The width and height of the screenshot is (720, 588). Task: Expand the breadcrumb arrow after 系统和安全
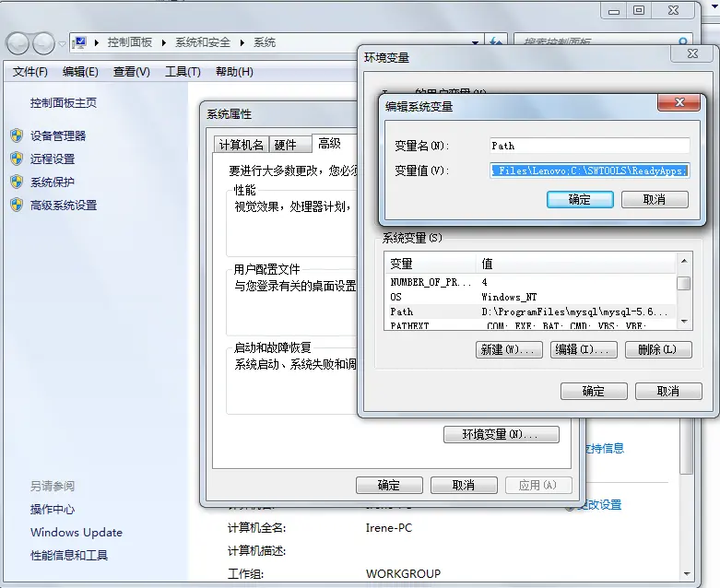pyautogui.click(x=244, y=42)
